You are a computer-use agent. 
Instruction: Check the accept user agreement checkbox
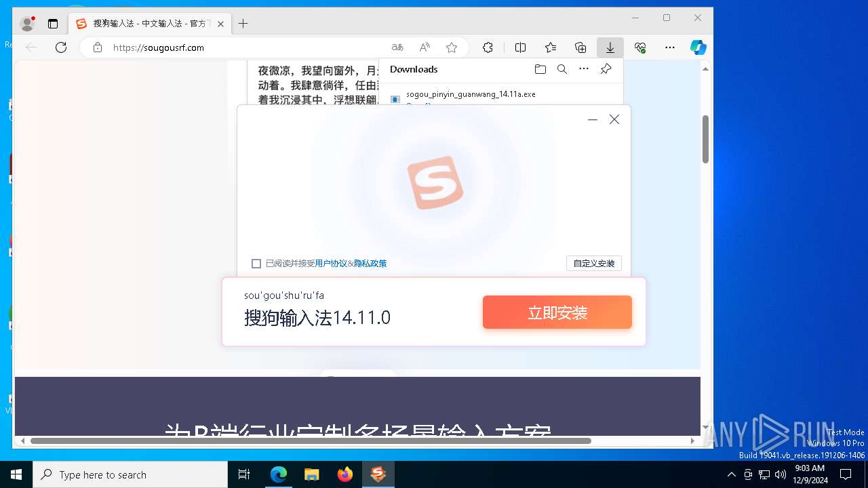click(256, 264)
